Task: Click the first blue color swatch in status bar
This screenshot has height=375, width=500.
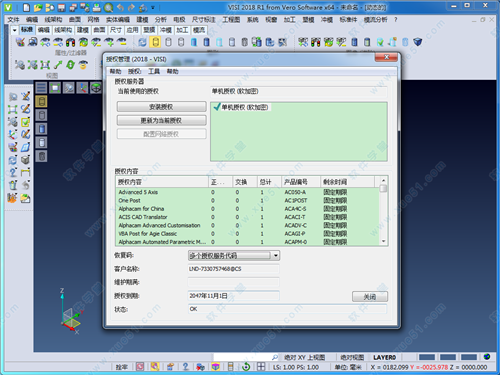Action: pyautogui.click(x=427, y=357)
